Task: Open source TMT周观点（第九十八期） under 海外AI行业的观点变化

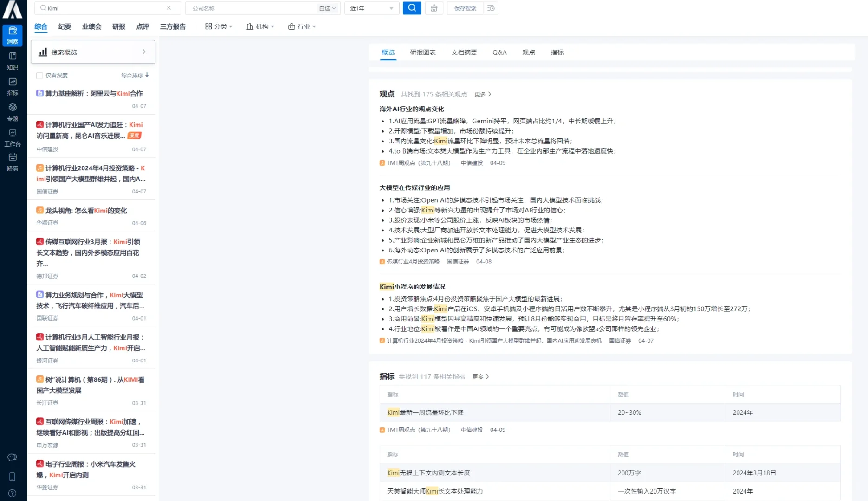Action: tap(418, 163)
